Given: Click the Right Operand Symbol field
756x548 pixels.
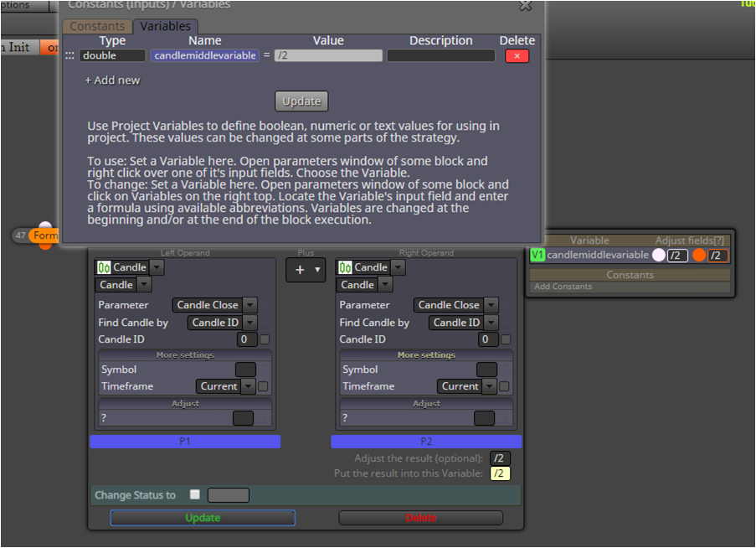Looking at the screenshot, I should 486,370.
